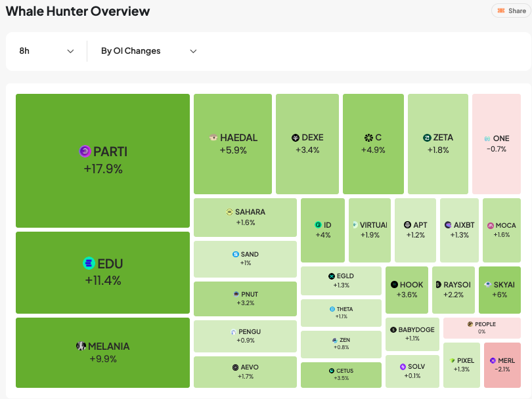The height and width of the screenshot is (399, 532).
Task: Click the ONE token icon
Action: tap(487, 138)
